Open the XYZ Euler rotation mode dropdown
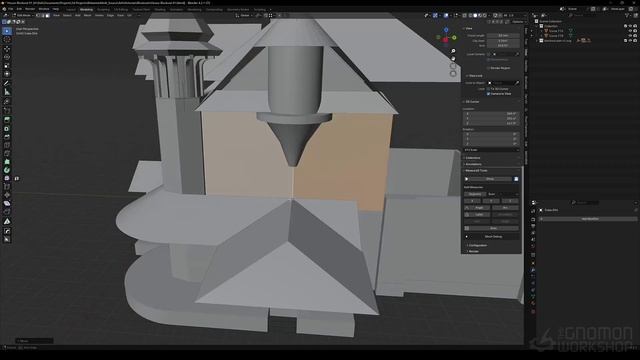The width and height of the screenshot is (640, 360). coord(491,150)
